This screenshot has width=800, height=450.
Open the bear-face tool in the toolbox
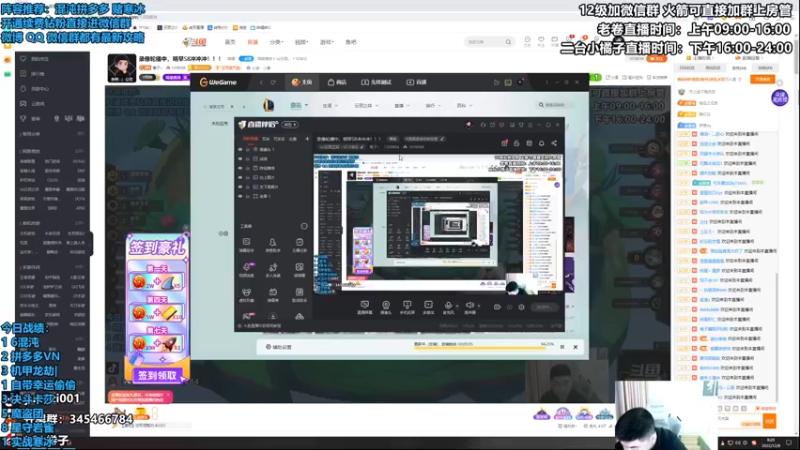click(x=246, y=294)
